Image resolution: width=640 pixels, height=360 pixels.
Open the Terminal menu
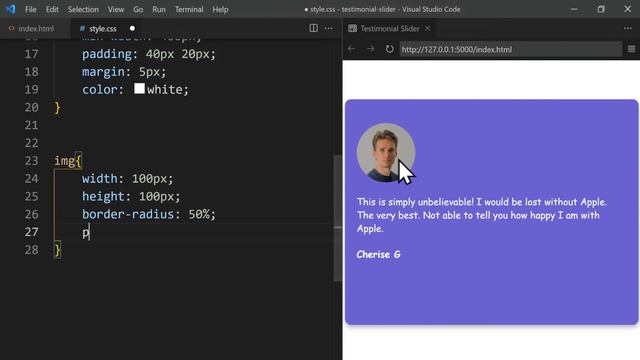point(189,9)
